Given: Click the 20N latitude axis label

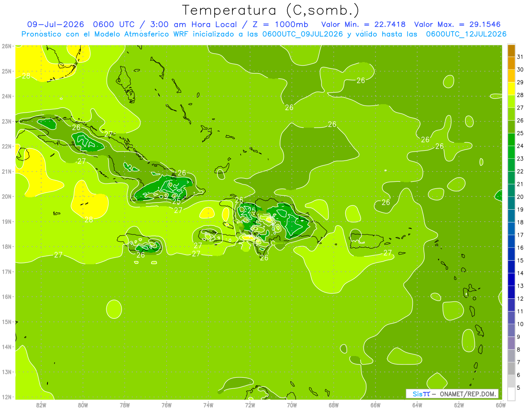Looking at the screenshot, I should tap(6, 196).
